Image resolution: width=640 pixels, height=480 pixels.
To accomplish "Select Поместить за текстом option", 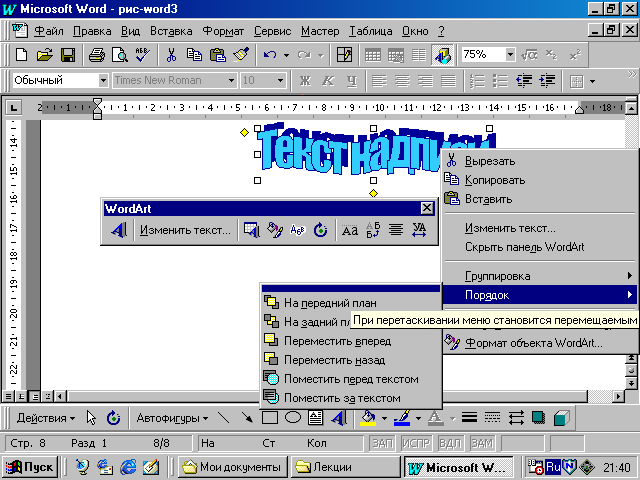I will click(x=351, y=398).
